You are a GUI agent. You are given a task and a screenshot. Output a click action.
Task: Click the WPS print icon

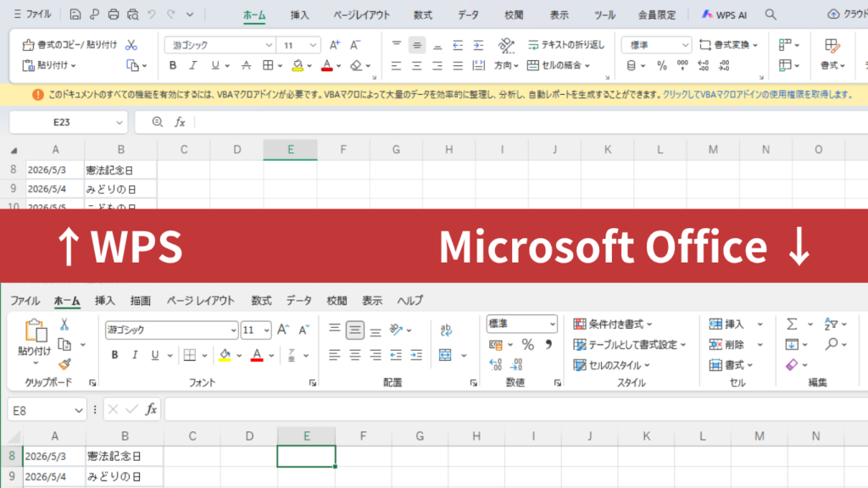(114, 14)
